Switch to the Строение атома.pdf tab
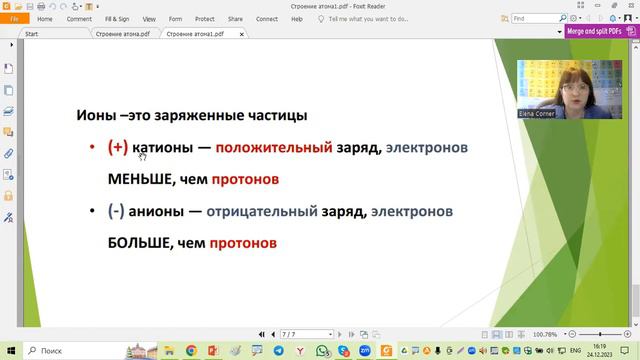Screen dimensions: 640x360 [x=122, y=34]
